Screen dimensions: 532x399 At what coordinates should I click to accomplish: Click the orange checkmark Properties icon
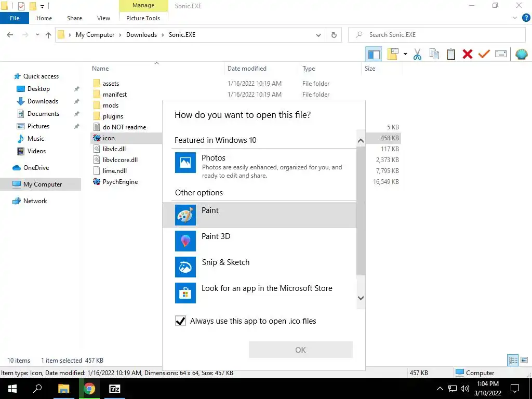(x=484, y=54)
